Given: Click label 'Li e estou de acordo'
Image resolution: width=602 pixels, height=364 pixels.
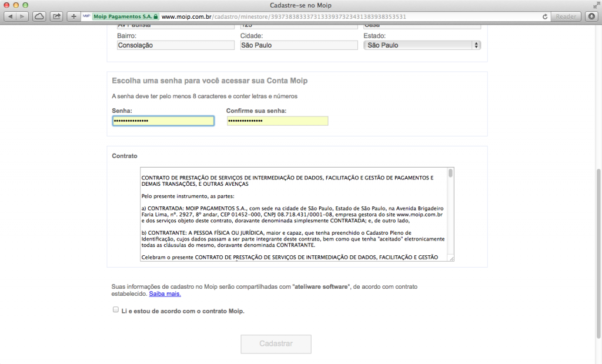Looking at the screenshot, I should (183, 311).
